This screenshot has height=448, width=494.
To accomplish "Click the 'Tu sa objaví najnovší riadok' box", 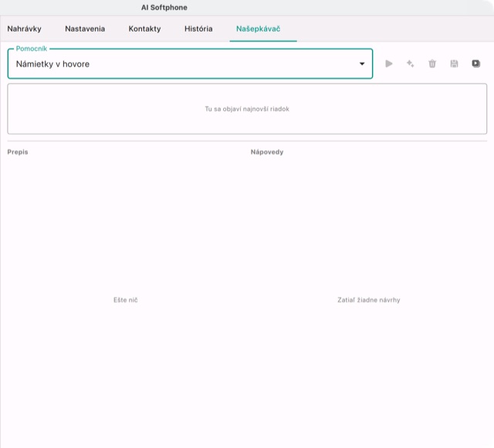I will click(x=247, y=109).
